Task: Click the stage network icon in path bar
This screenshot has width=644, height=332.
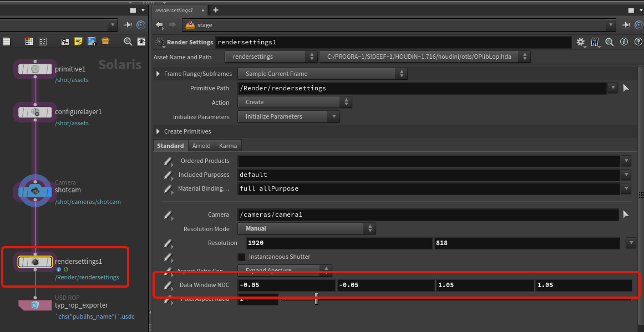Action: coord(190,25)
